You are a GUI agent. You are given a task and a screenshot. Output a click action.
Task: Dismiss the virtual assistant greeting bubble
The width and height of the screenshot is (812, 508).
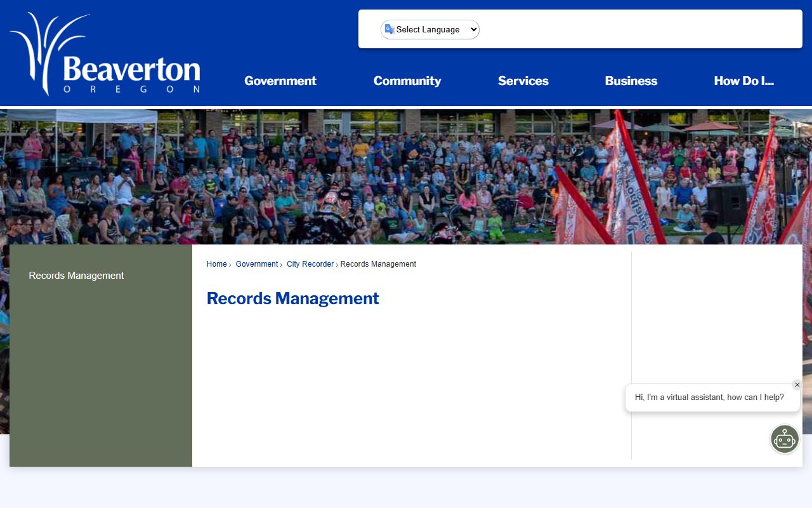[x=797, y=385]
